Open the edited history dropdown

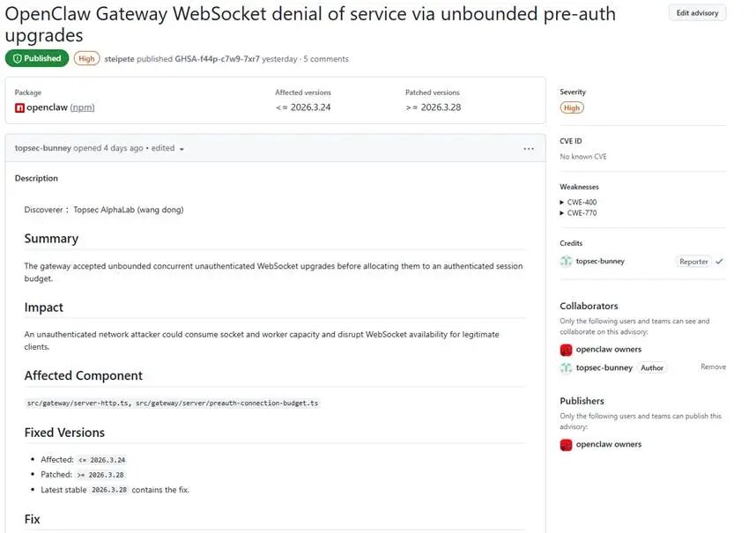pyautogui.click(x=182, y=149)
